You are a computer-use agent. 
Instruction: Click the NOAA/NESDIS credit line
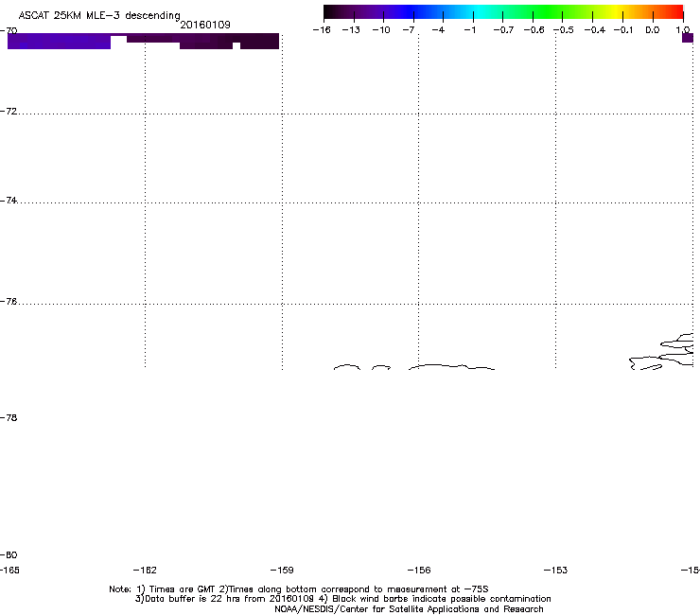tap(409, 609)
